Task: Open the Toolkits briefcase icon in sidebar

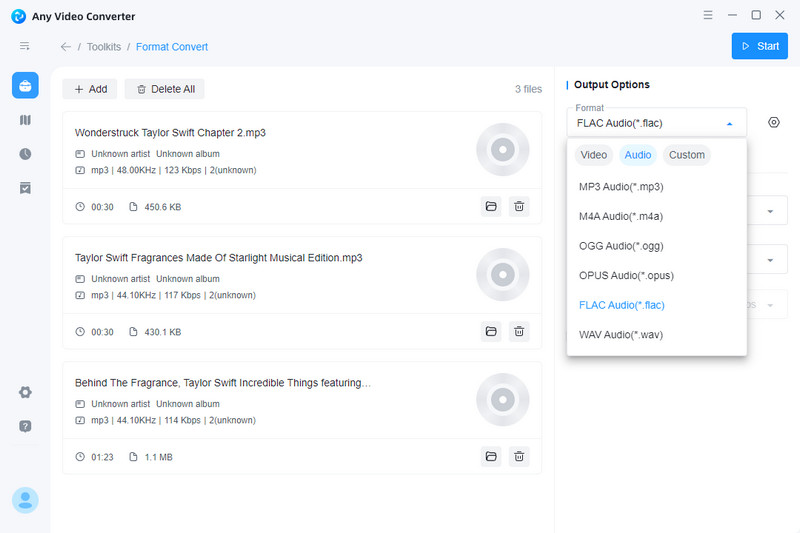Action: 25,86
